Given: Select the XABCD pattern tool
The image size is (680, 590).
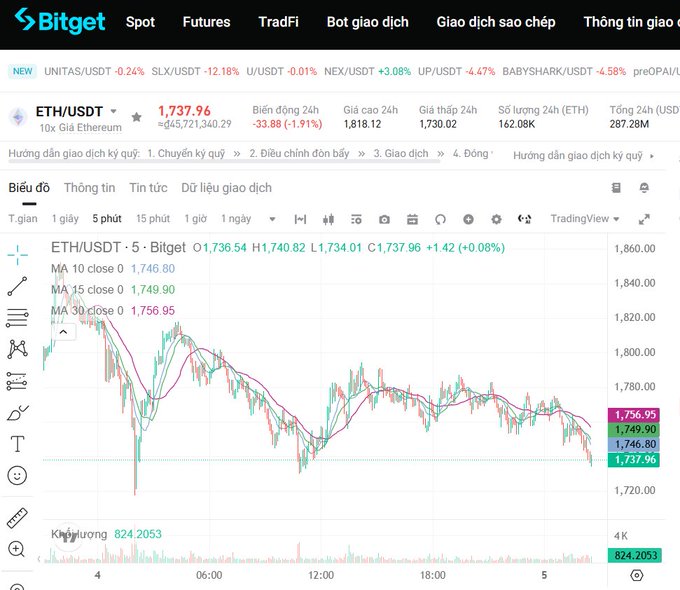Looking at the screenshot, I should pos(17,349).
